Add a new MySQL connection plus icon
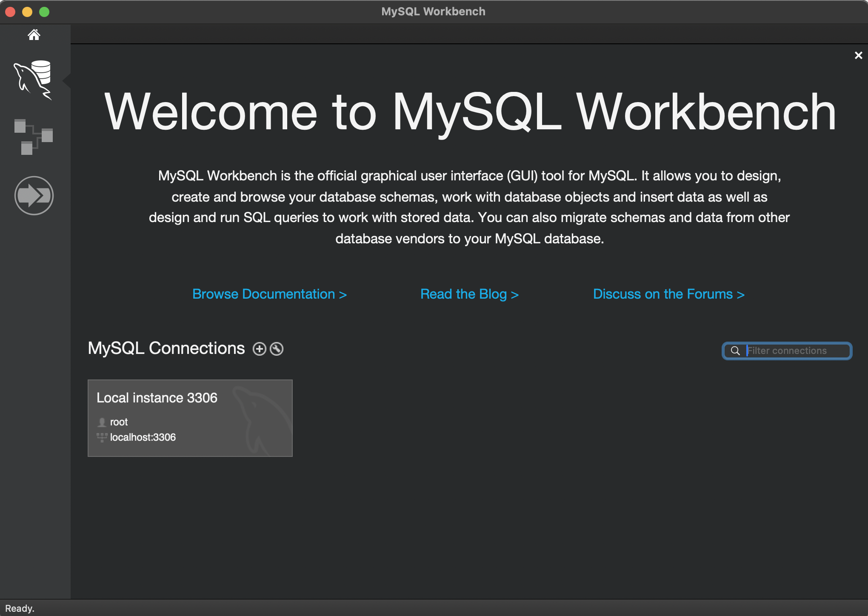This screenshot has height=616, width=868. point(260,349)
